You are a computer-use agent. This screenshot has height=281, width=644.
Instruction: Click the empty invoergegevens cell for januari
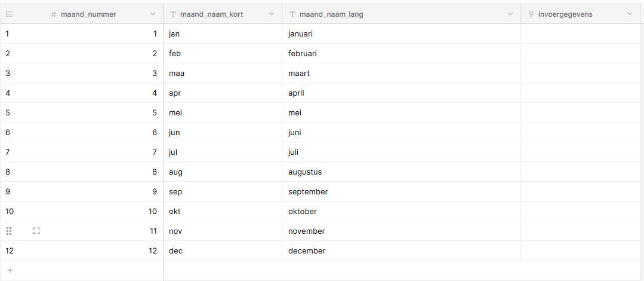coord(580,33)
